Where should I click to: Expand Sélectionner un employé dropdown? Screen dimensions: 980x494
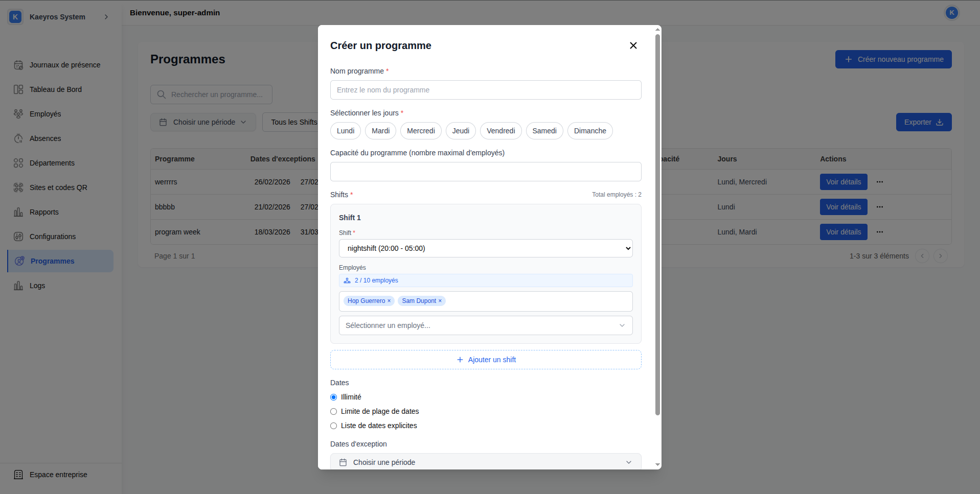485,325
